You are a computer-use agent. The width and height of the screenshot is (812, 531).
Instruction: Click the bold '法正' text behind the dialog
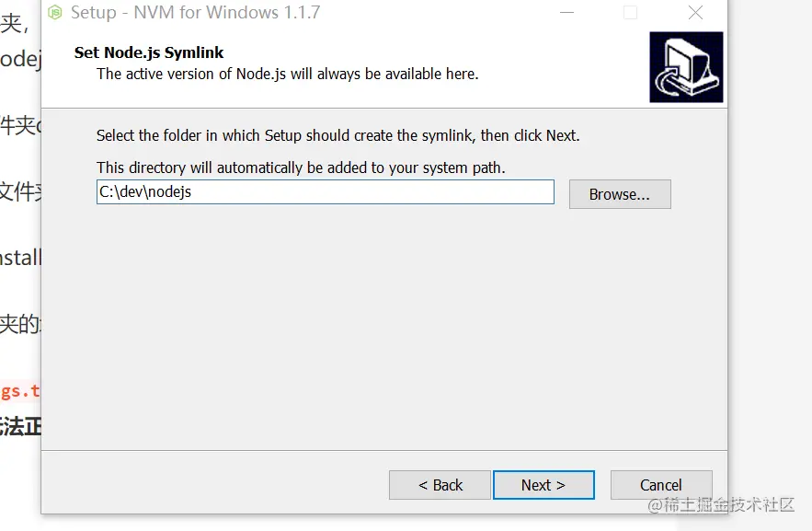[20, 427]
